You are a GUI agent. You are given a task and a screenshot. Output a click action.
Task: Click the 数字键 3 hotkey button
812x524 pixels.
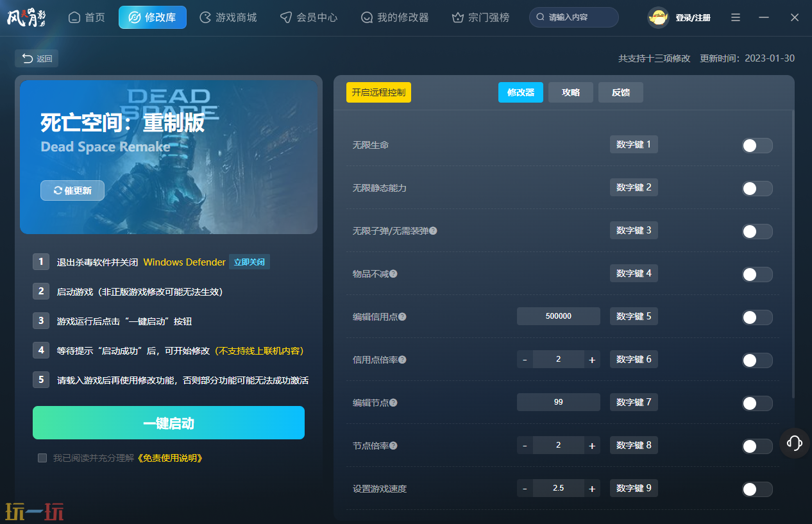[634, 230]
